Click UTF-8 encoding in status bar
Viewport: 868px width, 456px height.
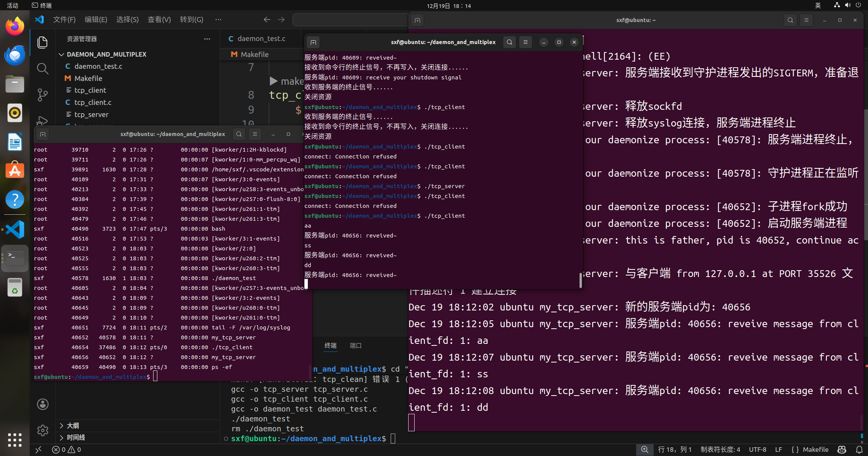coord(757,450)
